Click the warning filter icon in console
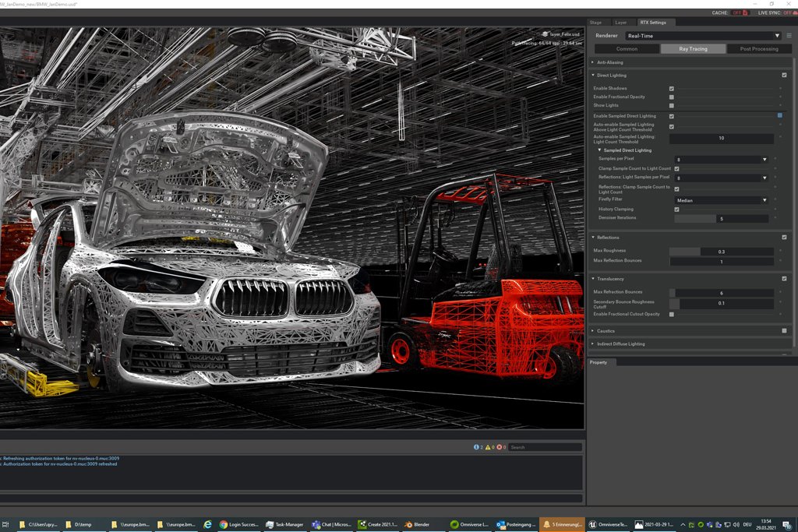 click(x=488, y=447)
